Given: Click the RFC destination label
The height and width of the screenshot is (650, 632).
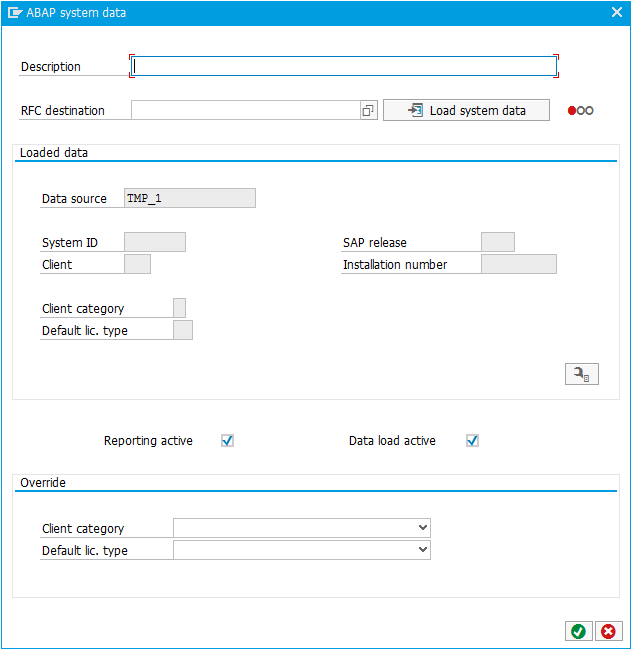Looking at the screenshot, I should point(63,111).
